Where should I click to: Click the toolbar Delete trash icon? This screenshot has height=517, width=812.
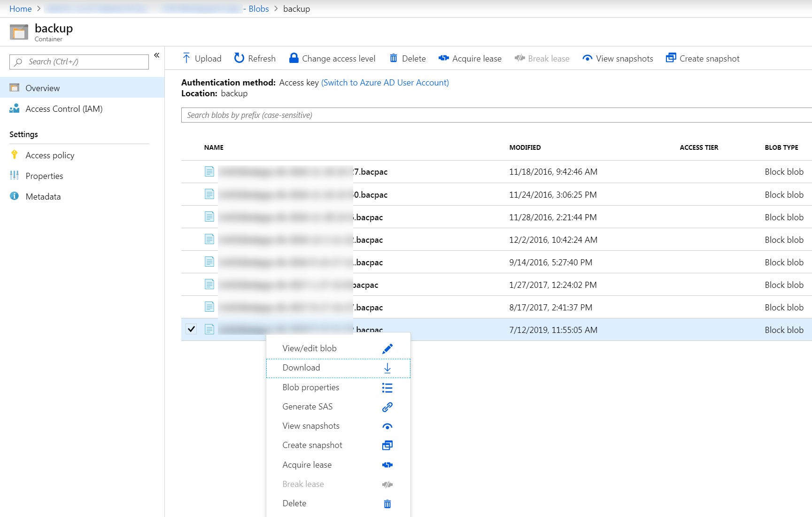tap(394, 58)
